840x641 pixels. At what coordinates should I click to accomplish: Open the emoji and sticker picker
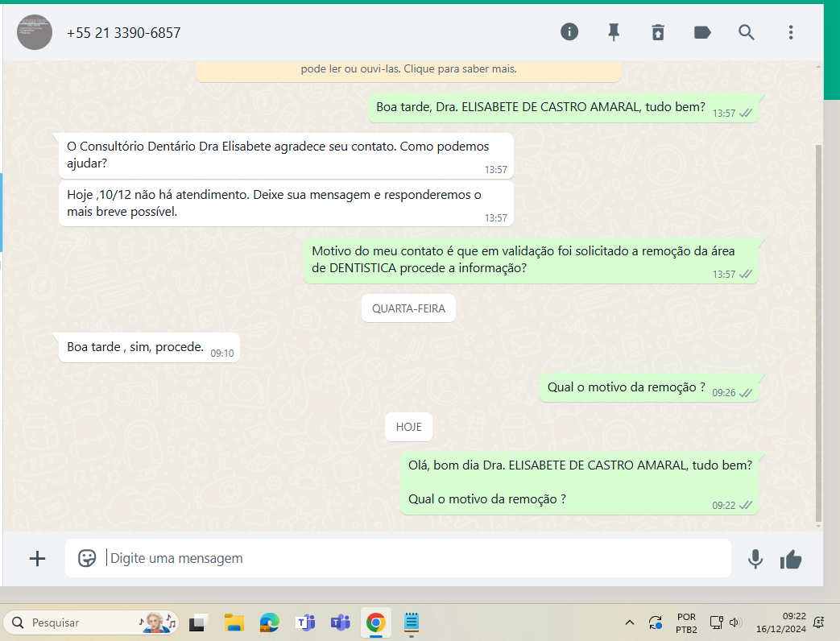tap(87, 558)
